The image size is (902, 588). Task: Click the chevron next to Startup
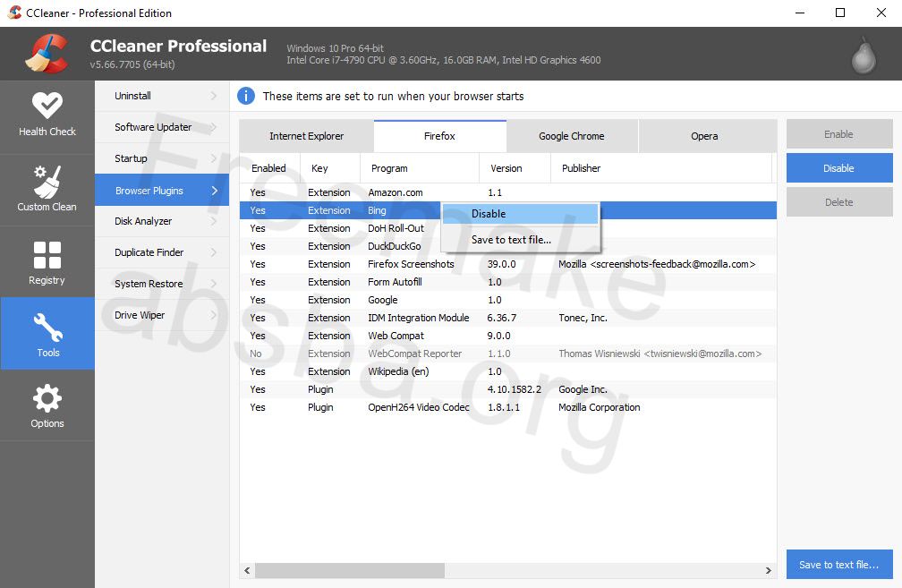(x=214, y=158)
